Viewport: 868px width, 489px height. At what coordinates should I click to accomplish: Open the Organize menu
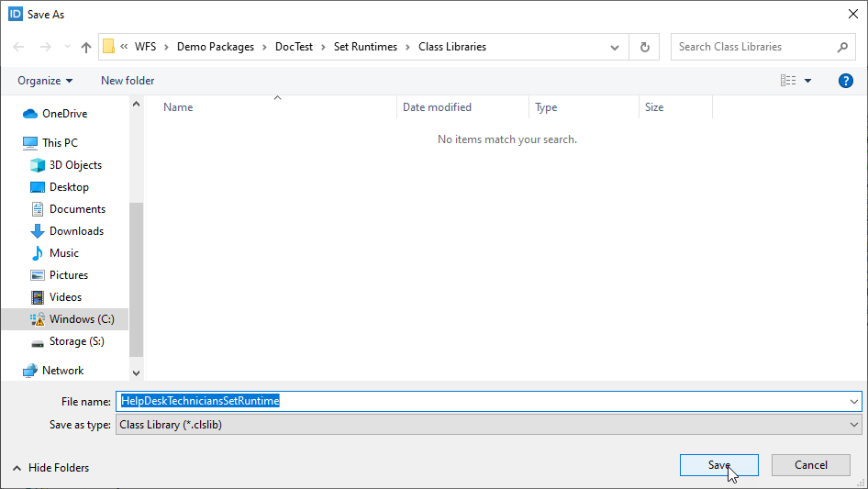(45, 81)
